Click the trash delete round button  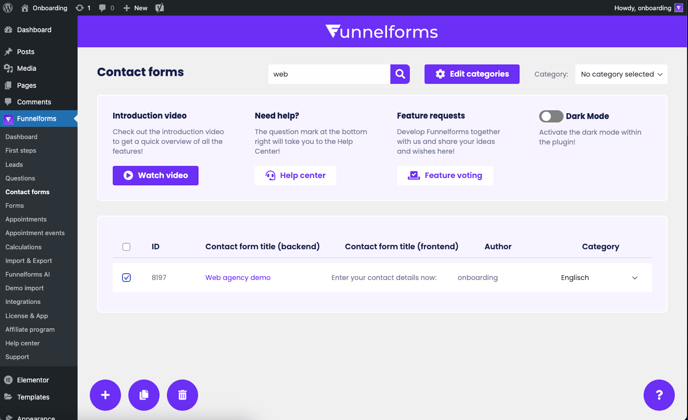coord(183,395)
